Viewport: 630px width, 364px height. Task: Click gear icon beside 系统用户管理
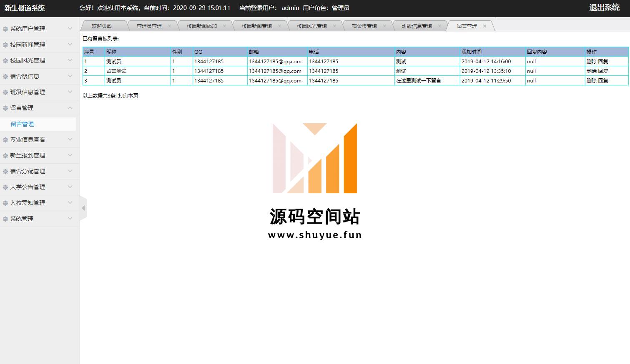tap(5, 29)
